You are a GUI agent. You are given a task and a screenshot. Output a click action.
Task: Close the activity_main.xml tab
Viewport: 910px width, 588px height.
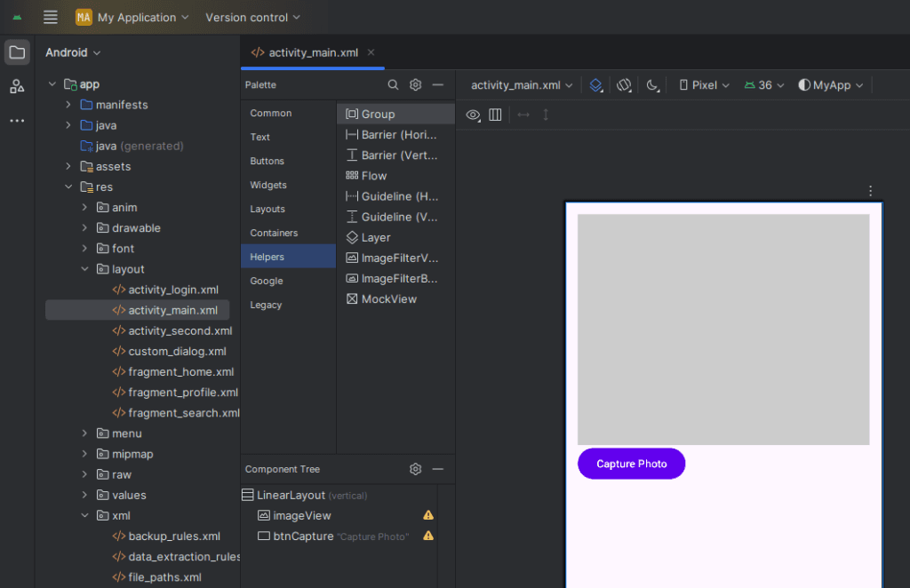pos(371,52)
